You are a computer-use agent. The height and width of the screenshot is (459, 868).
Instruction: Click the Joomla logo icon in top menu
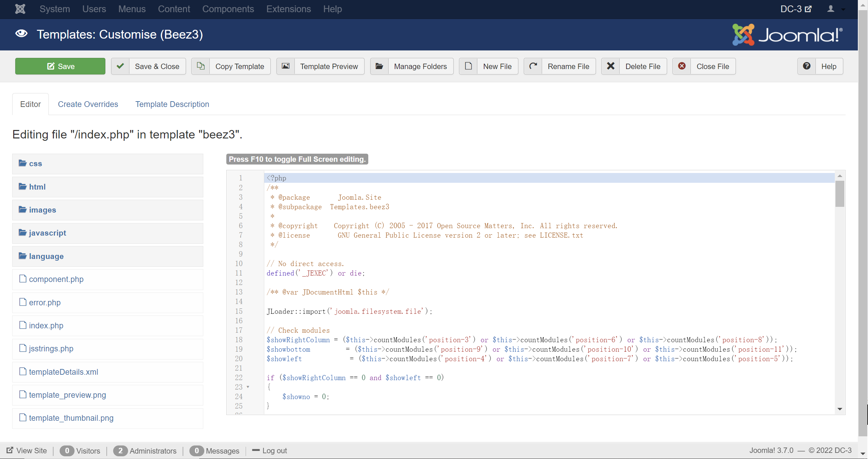pos(20,9)
